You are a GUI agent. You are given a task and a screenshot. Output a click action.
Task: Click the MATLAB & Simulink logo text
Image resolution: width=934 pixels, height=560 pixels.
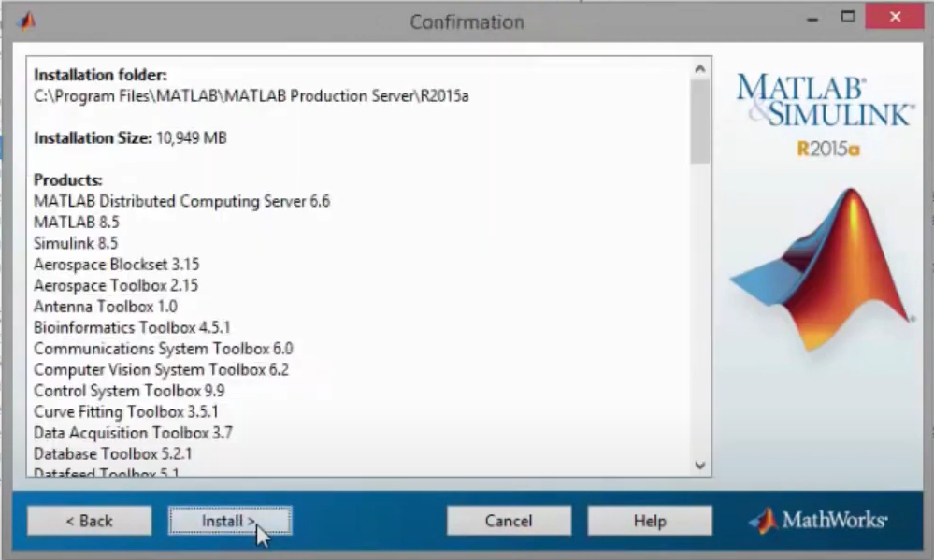click(x=823, y=100)
